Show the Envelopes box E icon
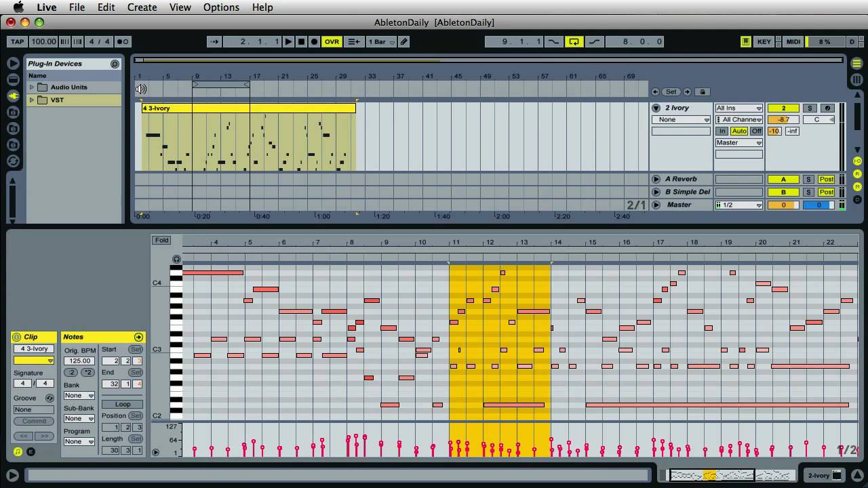This screenshot has width=868, height=488. click(31, 452)
